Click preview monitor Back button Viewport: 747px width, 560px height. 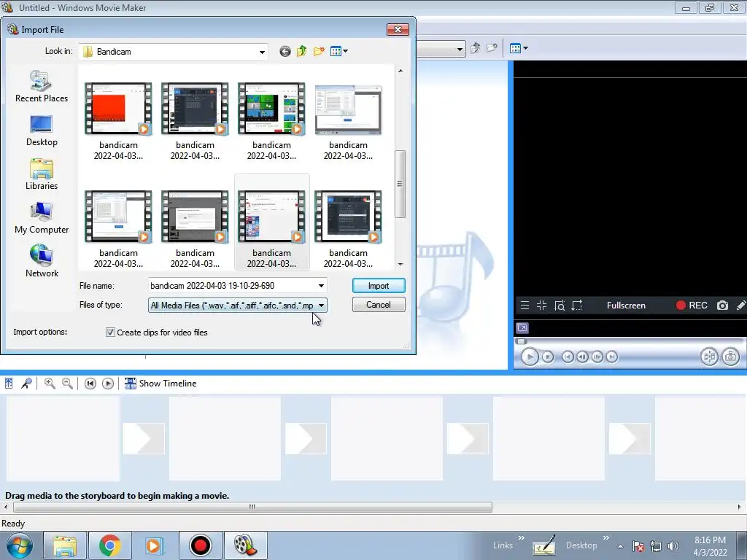568,357
